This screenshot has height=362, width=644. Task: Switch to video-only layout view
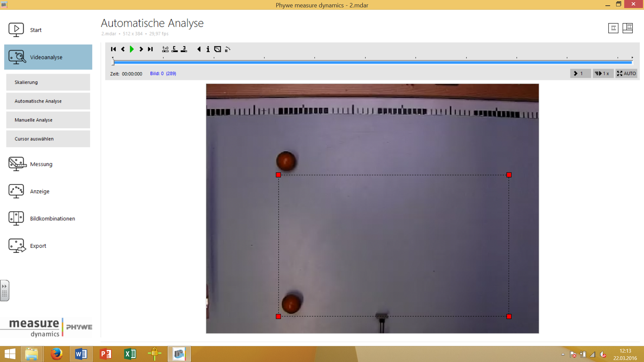pos(613,28)
